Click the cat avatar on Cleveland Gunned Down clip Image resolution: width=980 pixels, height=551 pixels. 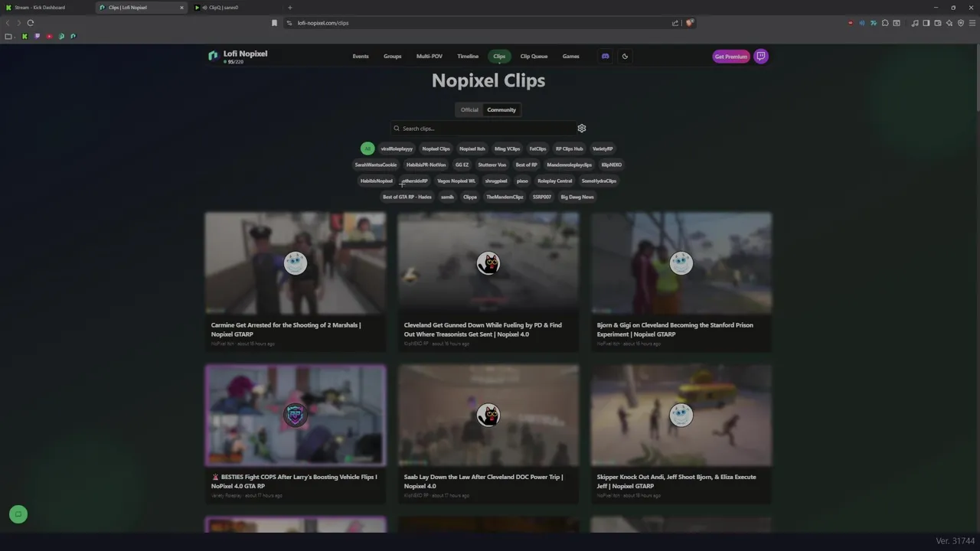(488, 263)
